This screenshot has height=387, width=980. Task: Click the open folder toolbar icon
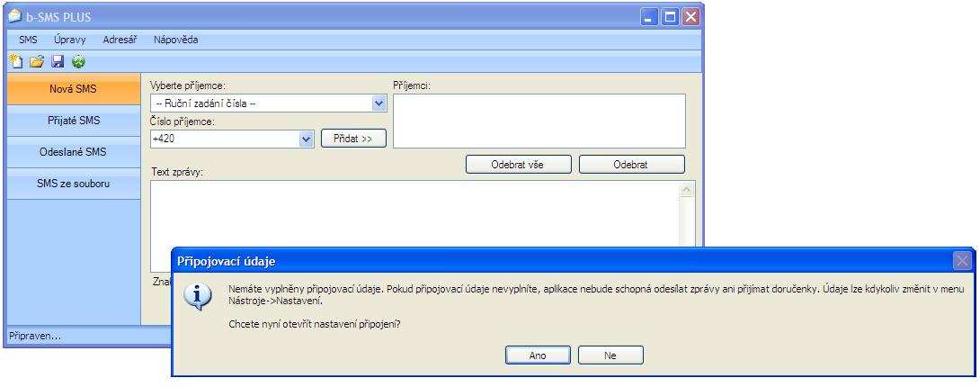(37, 61)
